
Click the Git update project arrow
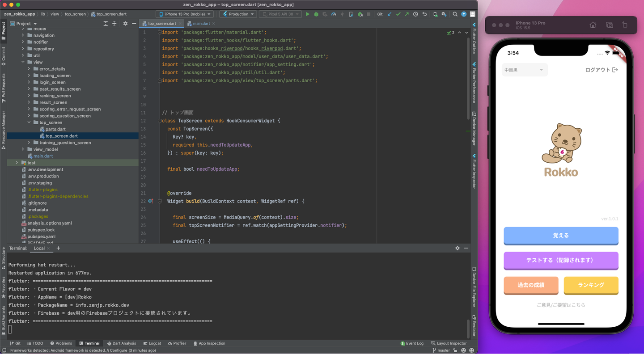[390, 14]
